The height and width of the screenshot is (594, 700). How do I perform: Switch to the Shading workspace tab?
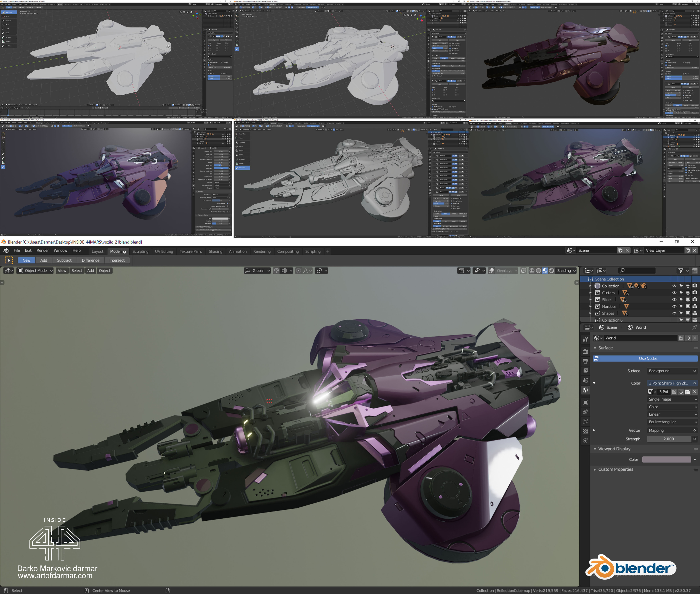click(216, 252)
